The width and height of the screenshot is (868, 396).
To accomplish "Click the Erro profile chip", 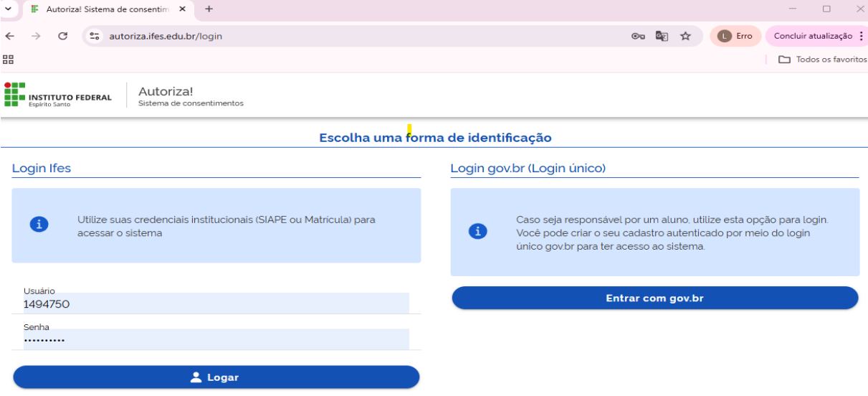I will tap(735, 36).
